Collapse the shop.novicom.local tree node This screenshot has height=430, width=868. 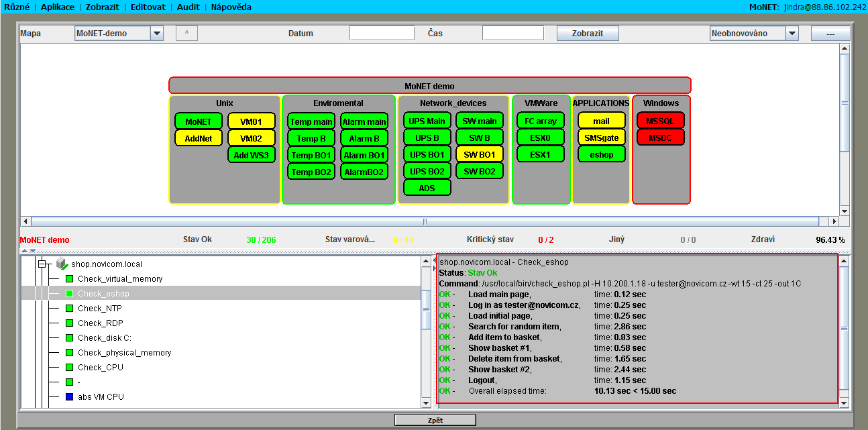[x=42, y=264]
